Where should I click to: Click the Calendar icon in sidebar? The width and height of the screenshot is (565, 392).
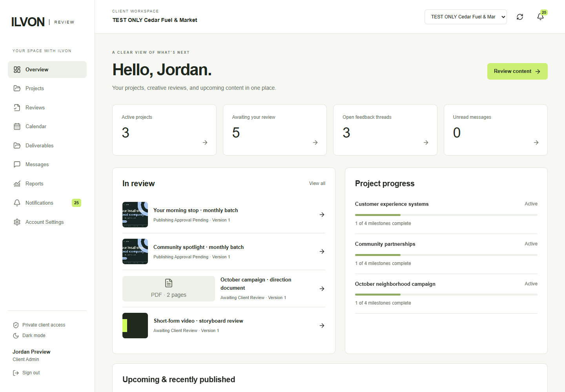pyautogui.click(x=17, y=126)
